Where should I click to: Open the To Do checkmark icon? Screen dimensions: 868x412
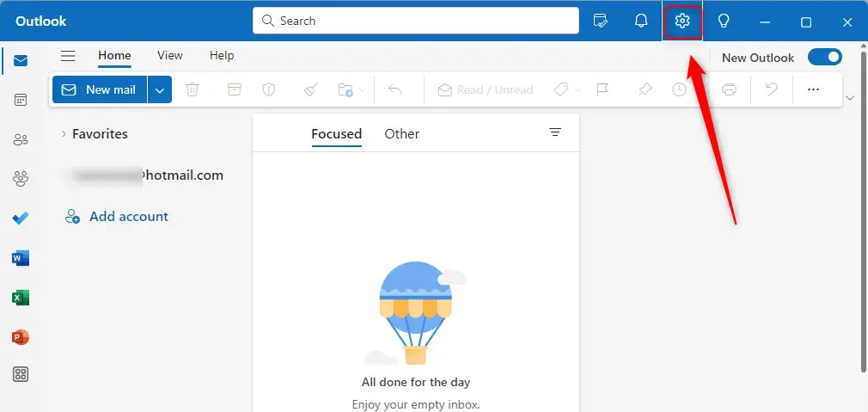point(21,218)
